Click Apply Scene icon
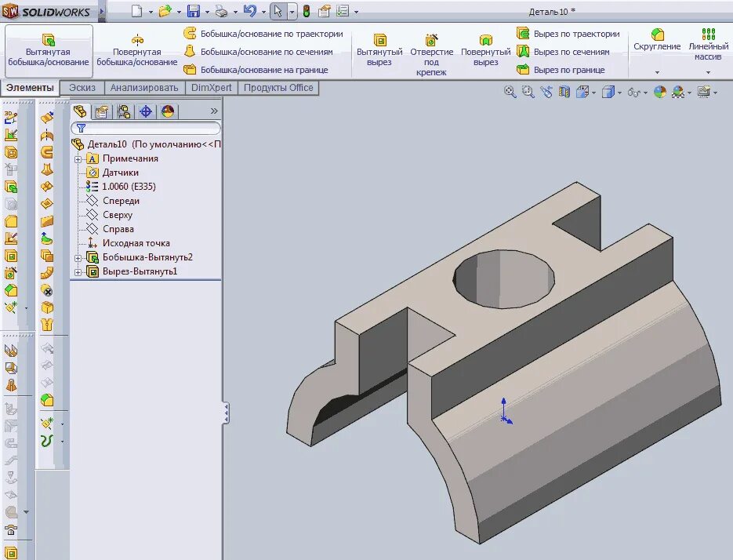 678,92
